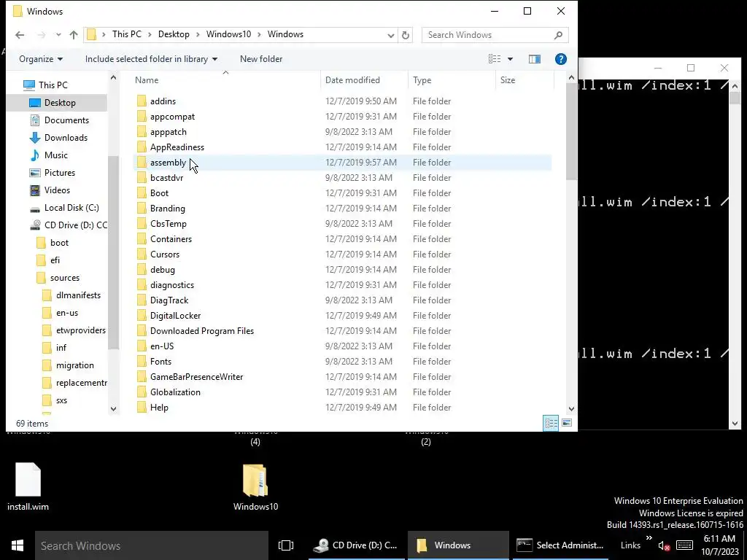Viewport: 747px width, 560px height.
Task: Select the Fonts folder icon
Action: pyautogui.click(x=142, y=362)
